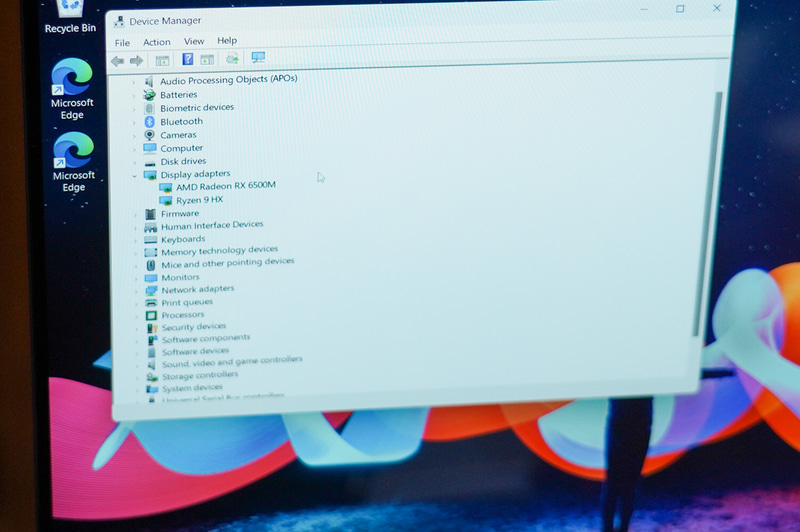Select Biometric devices label
This screenshot has height=532, width=800.
tap(197, 108)
